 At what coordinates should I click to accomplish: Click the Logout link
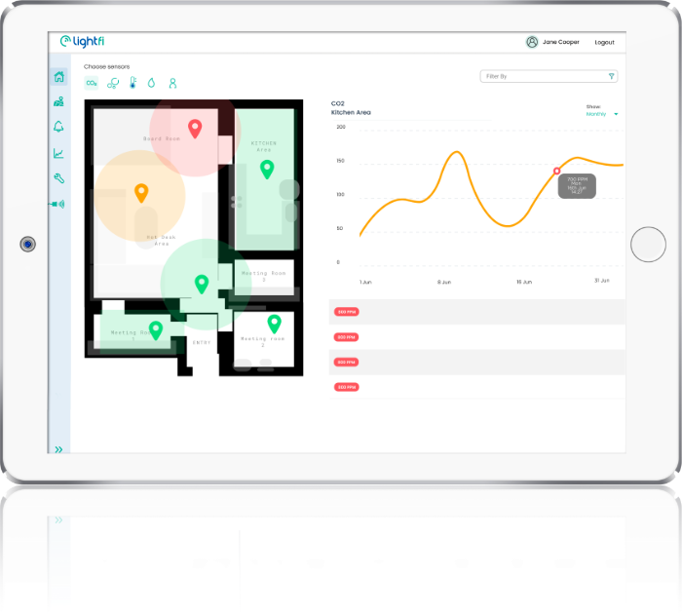604,42
